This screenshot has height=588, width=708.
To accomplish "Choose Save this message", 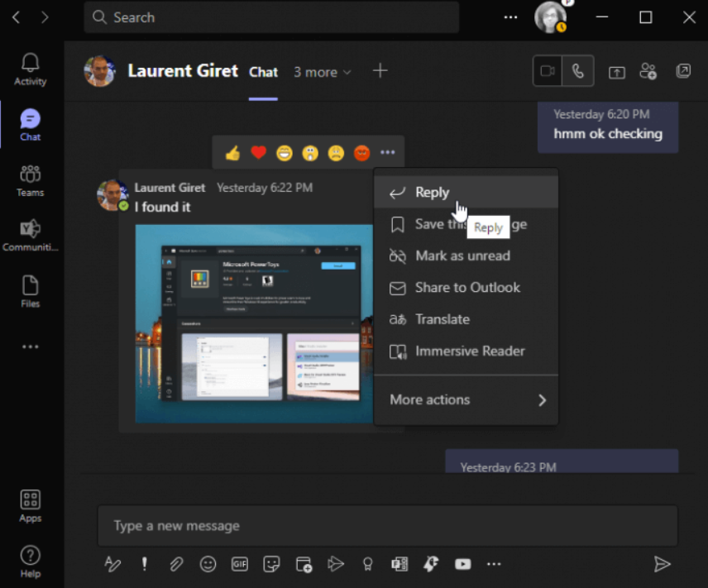I will (x=466, y=224).
